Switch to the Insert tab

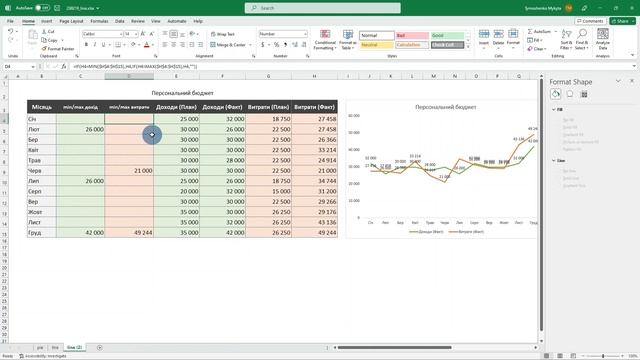coord(47,21)
